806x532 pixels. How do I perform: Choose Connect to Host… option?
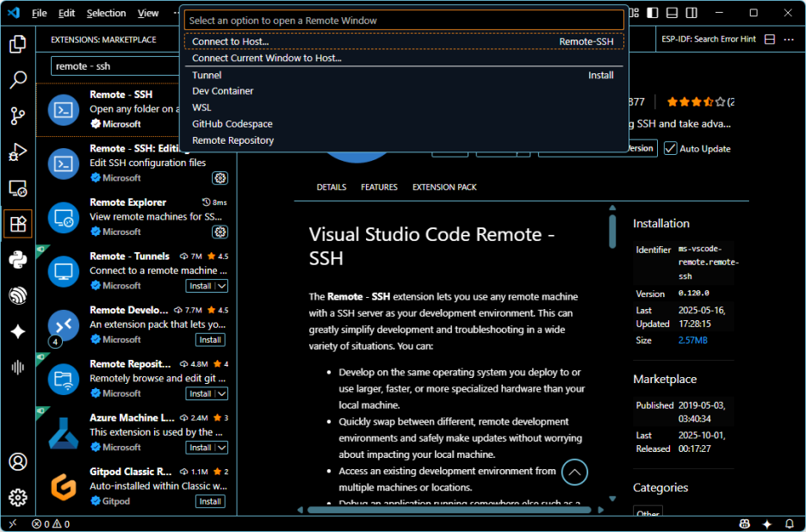(404, 41)
